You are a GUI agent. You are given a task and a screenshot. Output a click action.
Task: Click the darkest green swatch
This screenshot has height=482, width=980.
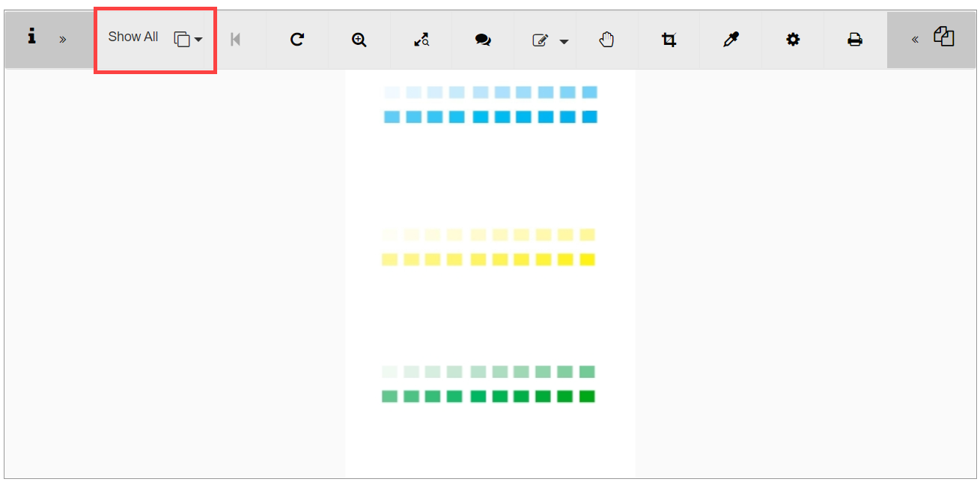coord(587,396)
